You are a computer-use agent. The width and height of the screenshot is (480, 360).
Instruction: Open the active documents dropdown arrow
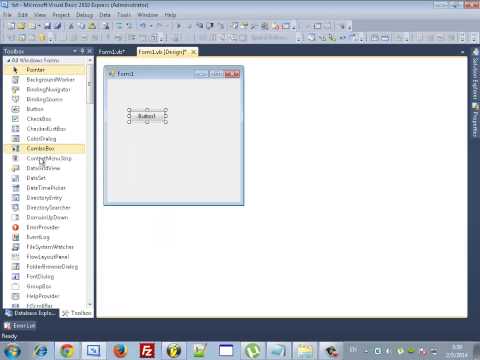pos(462,52)
